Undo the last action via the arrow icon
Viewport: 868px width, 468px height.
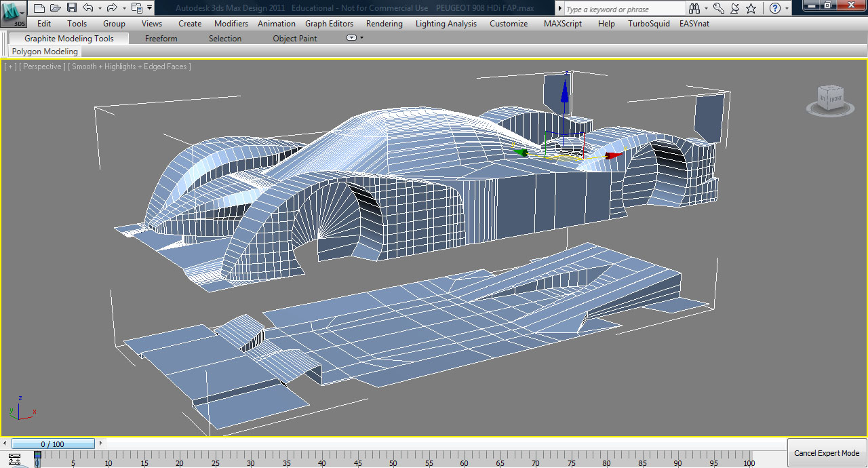pos(87,8)
